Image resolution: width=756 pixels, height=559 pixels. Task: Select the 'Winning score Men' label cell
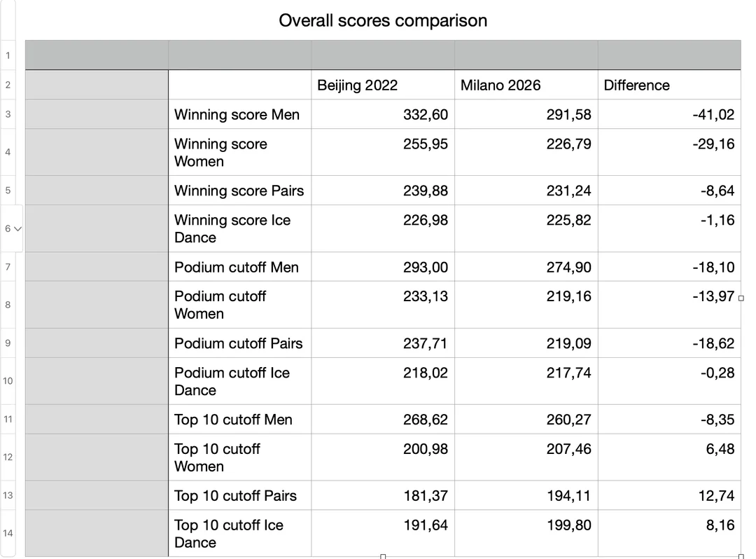[x=239, y=114]
